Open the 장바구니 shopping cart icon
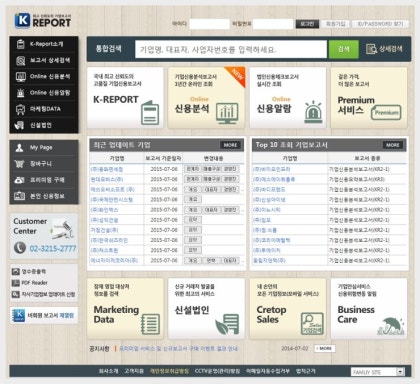Image resolution: width=420 pixels, height=384 pixels. [x=19, y=164]
